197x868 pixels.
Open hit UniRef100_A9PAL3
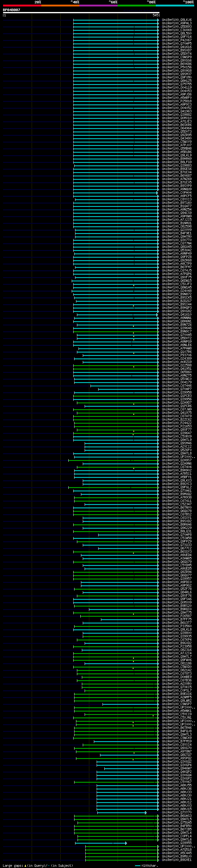click(x=176, y=23)
